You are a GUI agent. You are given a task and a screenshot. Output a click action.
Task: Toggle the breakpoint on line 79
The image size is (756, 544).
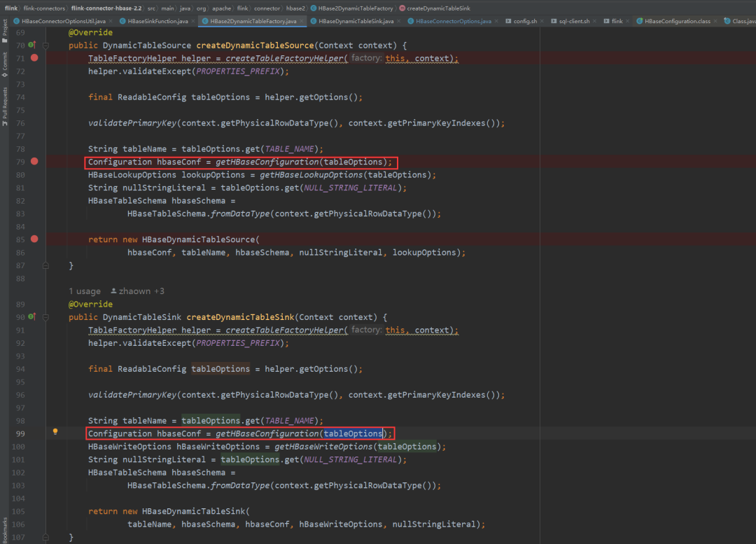tap(34, 162)
